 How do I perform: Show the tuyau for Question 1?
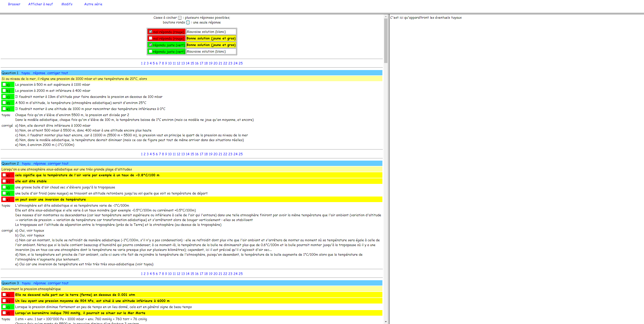(x=26, y=73)
